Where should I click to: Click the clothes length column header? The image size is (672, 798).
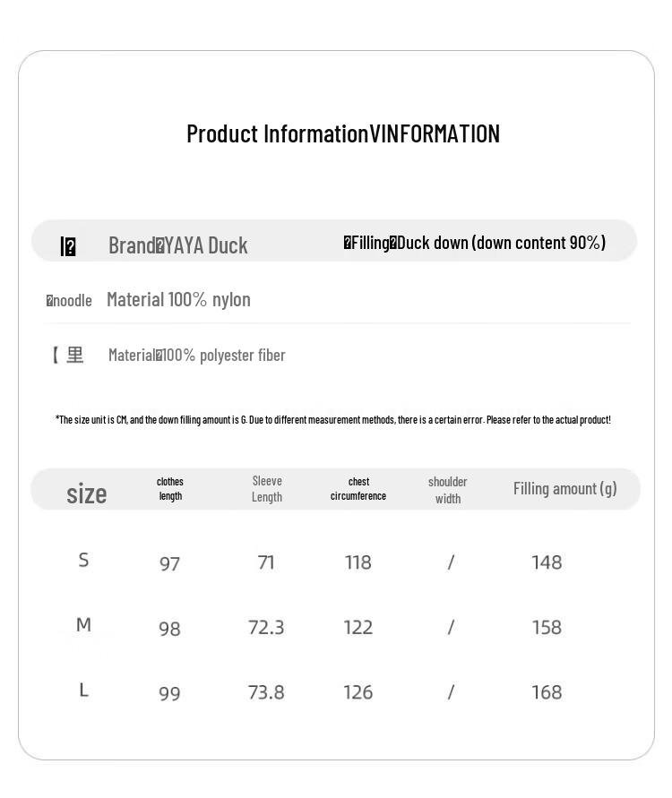click(x=170, y=489)
